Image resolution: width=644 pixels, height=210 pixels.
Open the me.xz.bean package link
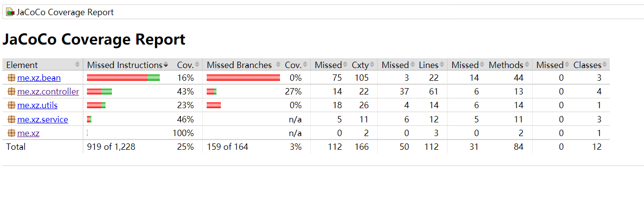tap(39, 78)
